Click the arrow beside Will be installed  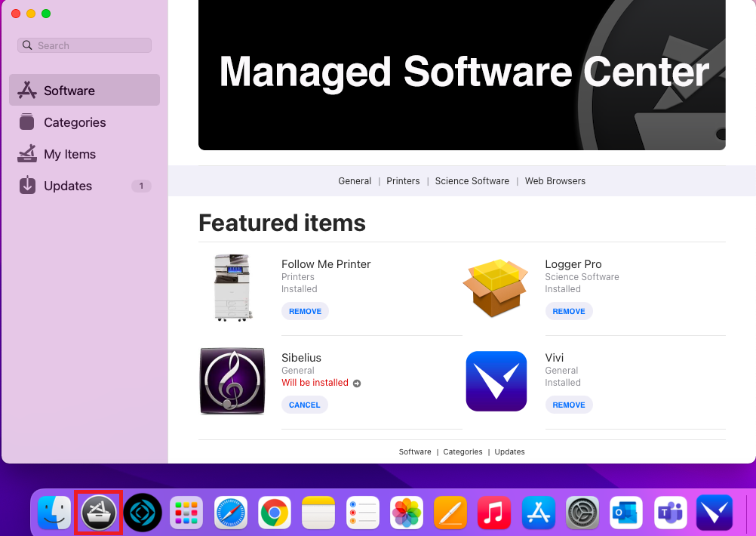tap(357, 384)
